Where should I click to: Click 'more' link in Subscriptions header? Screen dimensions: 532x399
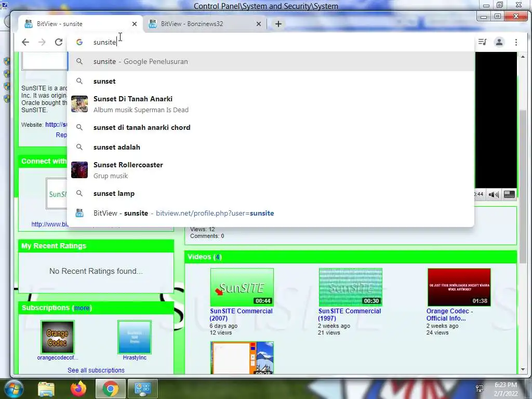pos(82,308)
